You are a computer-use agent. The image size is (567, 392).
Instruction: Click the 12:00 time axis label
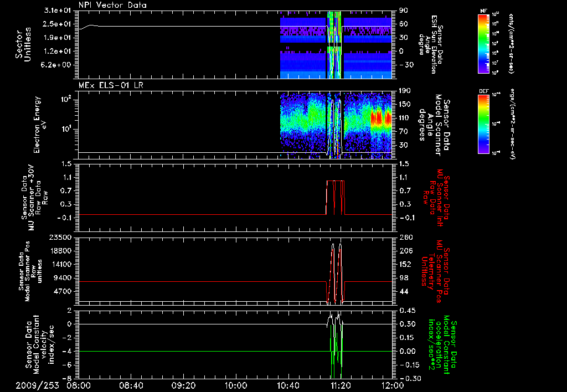[393, 385]
